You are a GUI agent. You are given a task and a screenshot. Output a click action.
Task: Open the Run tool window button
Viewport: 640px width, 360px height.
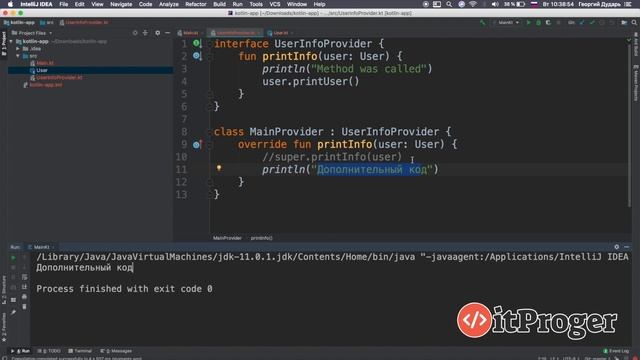pyautogui.click(x=21, y=351)
